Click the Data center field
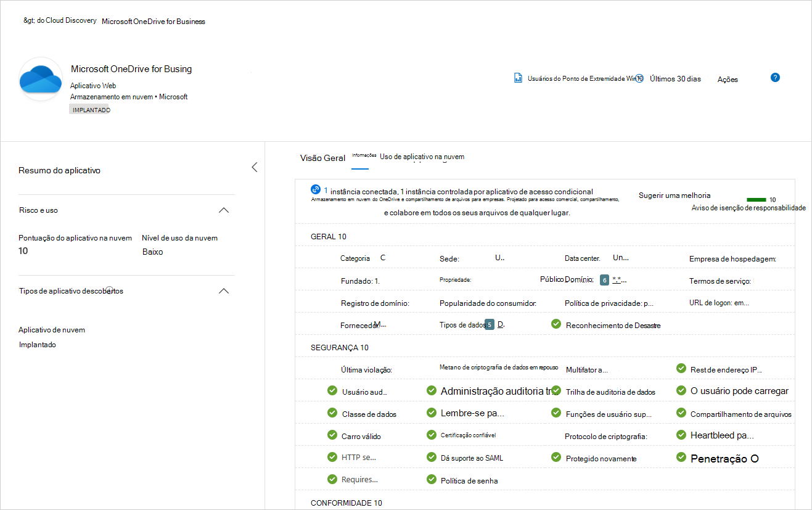Screen dimensions: 812x510 (597, 258)
